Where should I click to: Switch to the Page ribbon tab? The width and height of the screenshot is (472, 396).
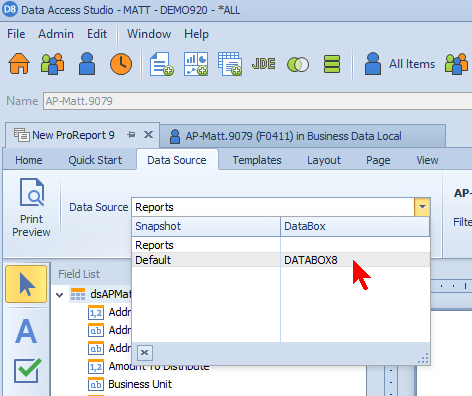378,160
